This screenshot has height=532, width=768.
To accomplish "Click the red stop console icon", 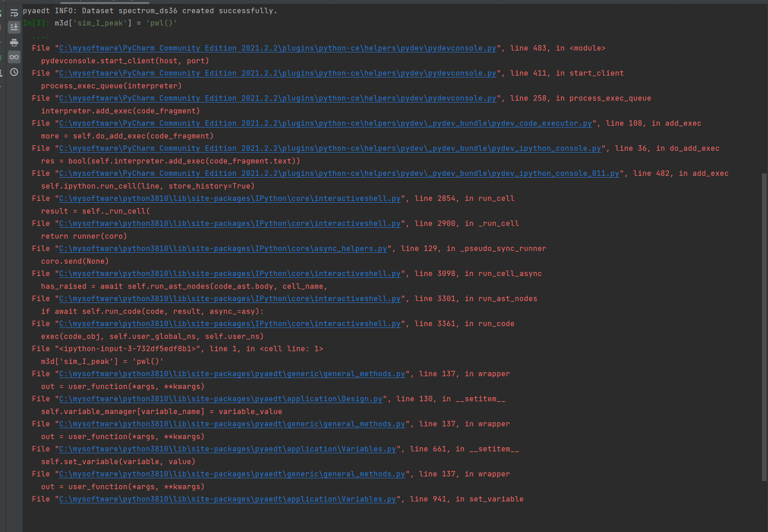I will pyautogui.click(x=1, y=27).
